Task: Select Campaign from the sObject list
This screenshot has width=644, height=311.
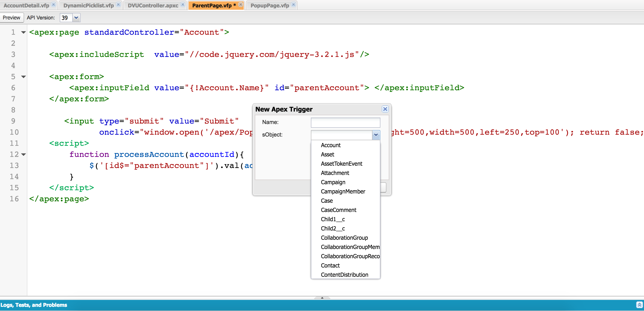Action: (x=345, y=182)
